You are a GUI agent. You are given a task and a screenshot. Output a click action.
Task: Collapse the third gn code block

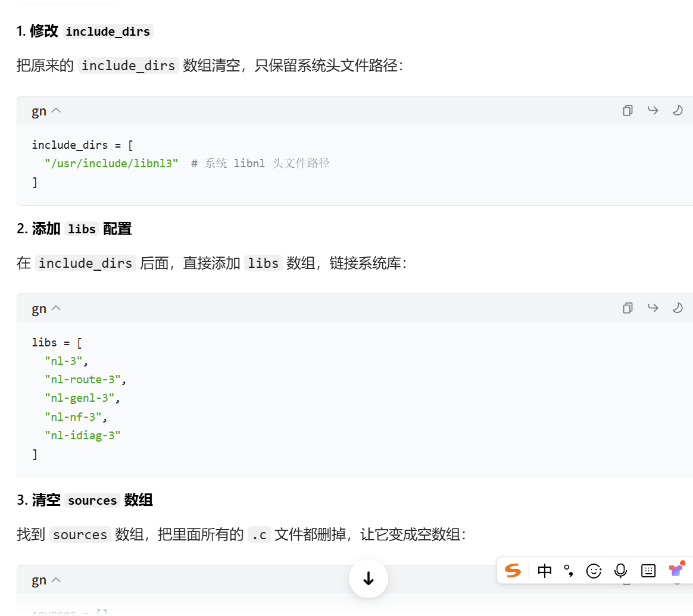[55, 579]
